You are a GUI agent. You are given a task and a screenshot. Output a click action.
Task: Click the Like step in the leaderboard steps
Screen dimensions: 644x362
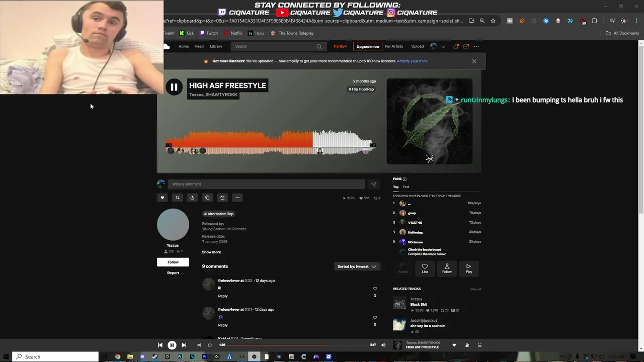[x=425, y=268]
